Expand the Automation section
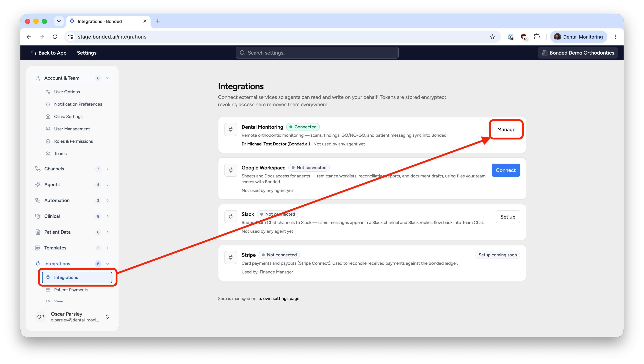644x364 pixels. click(107, 201)
